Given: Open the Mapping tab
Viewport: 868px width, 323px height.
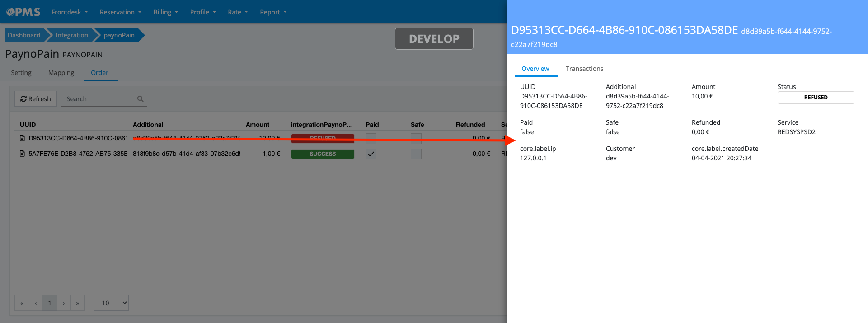Looking at the screenshot, I should [x=61, y=73].
